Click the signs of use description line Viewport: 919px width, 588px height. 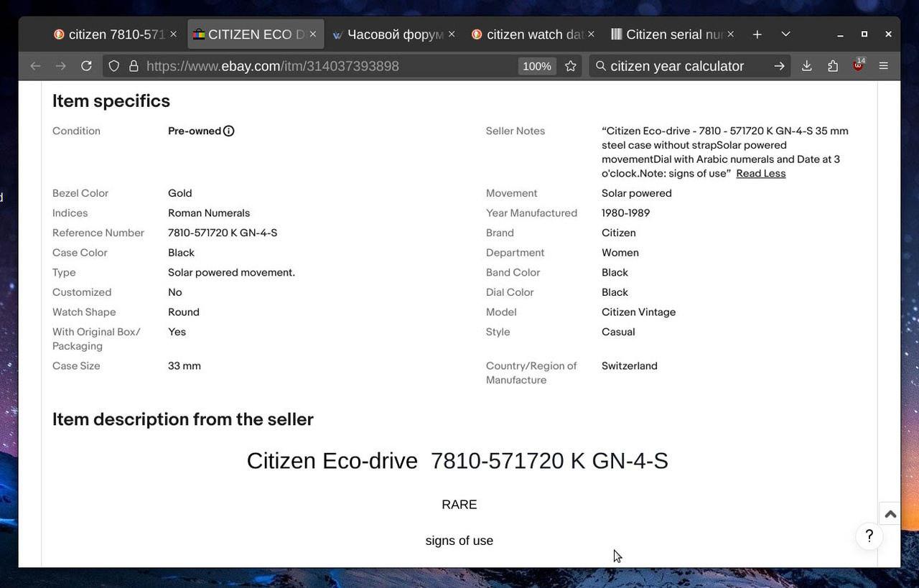pyautogui.click(x=459, y=541)
